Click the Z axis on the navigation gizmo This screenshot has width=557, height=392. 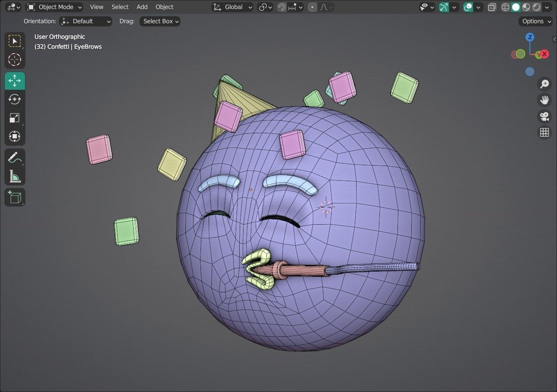coord(530,38)
